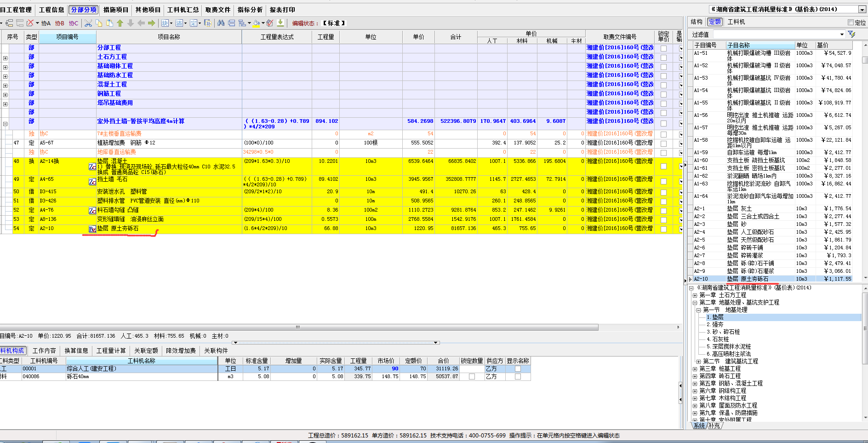
Task: Click the insert-row icon in the toolbar
Action: 9,23
